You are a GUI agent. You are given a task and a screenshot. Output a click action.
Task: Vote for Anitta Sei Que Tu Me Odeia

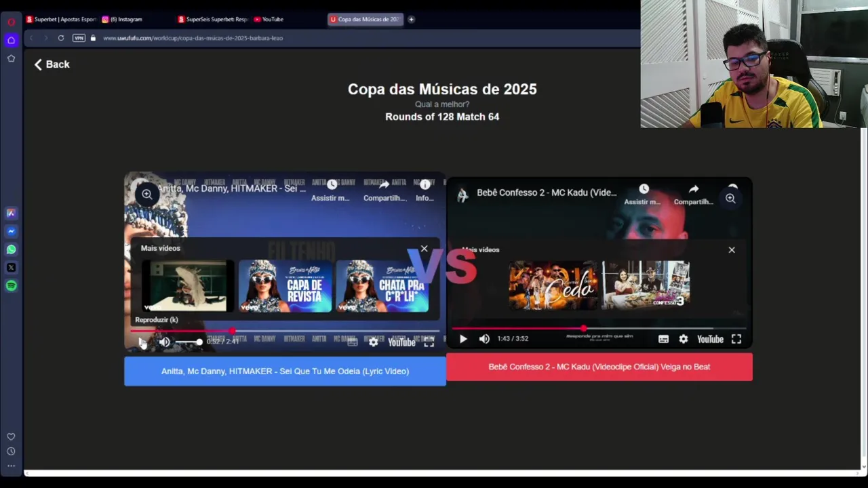click(285, 371)
